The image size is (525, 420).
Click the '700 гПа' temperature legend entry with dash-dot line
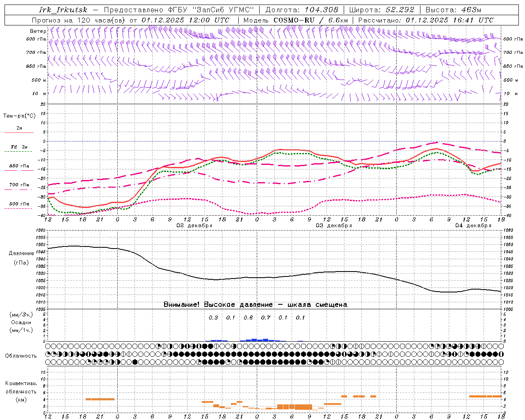pos(19,187)
